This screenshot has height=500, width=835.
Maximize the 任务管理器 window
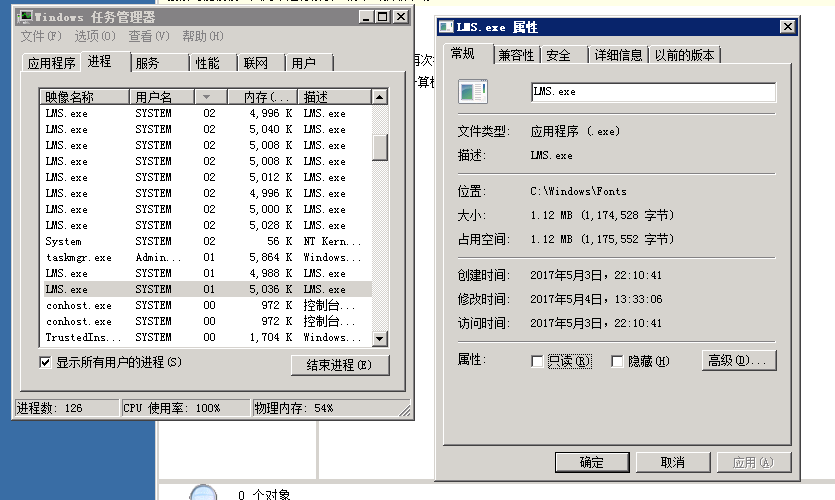pos(383,17)
